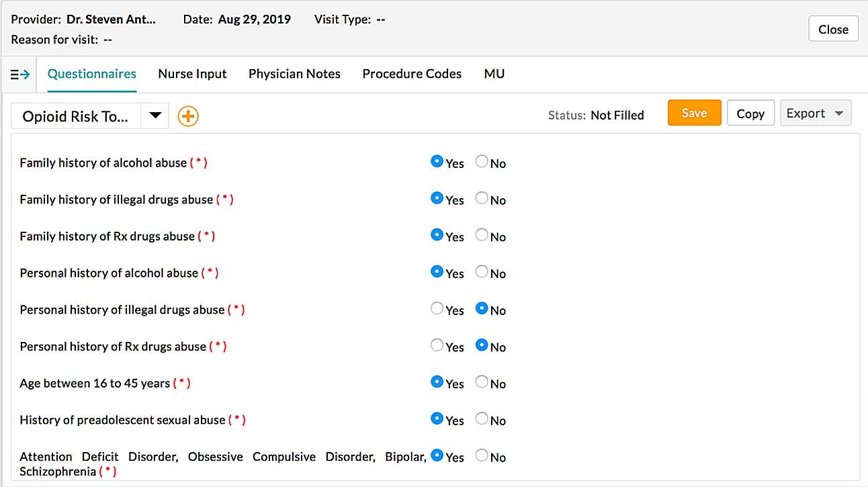Choose No for history of preadolescent sexual abuse
The image size is (868, 487).
pos(482,419)
